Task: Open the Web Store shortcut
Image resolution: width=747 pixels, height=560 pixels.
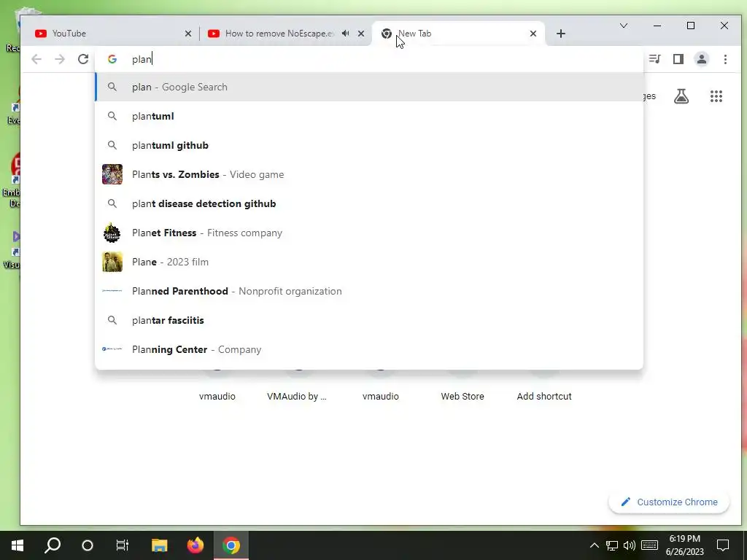Action: coord(462,396)
